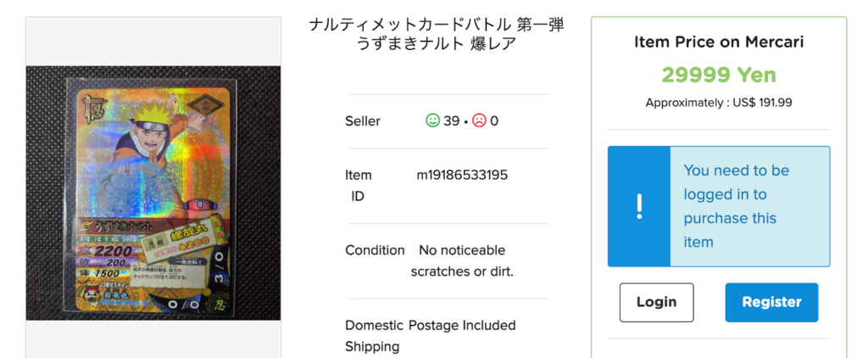This screenshot has width=868, height=358.
Task: Click the Japanese item title text
Action: click(437, 35)
